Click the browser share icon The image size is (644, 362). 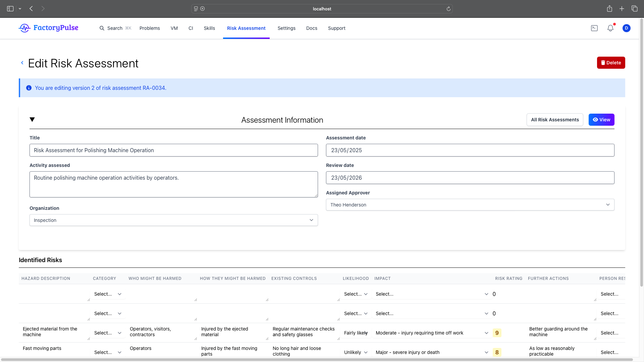point(609,9)
